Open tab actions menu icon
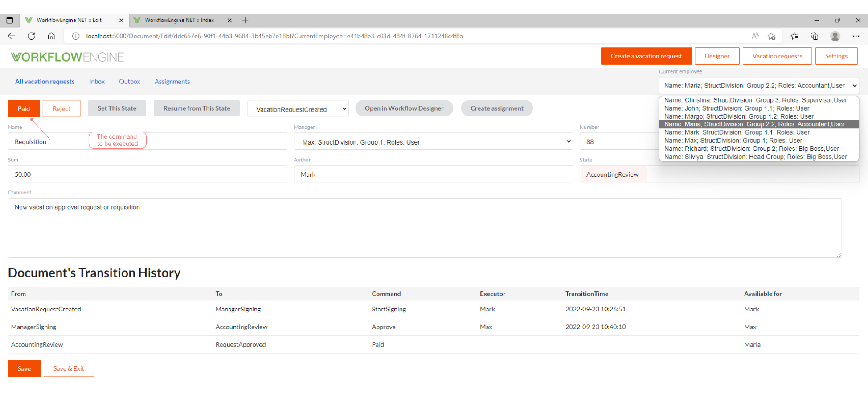This screenshot has height=397, width=868. pos(10,20)
